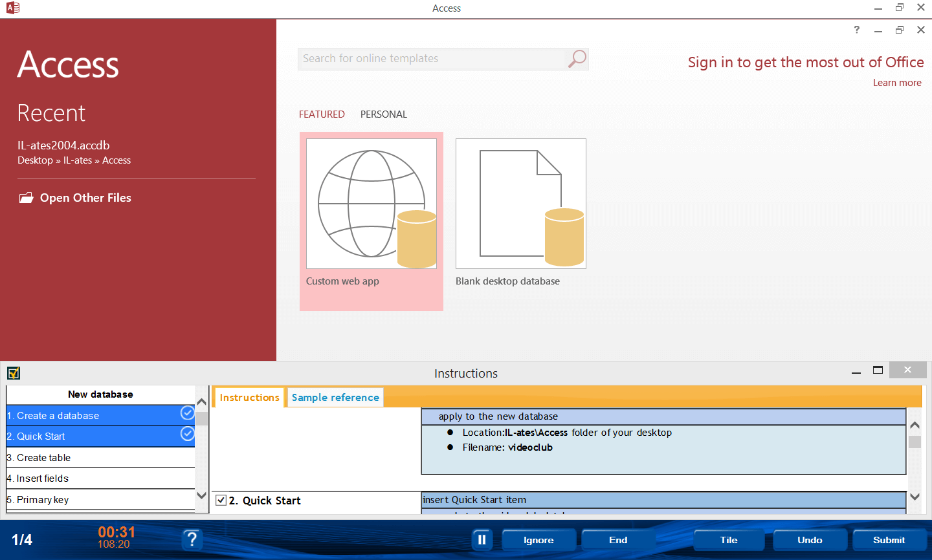Open Other Files link in sidebar
Viewport: 932px width, 560px height.
85,198
